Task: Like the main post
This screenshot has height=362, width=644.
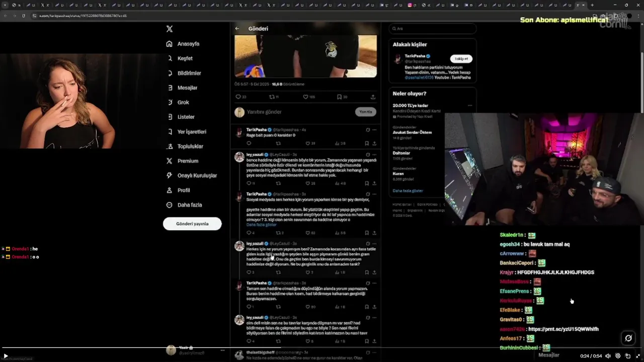Action: (305, 97)
